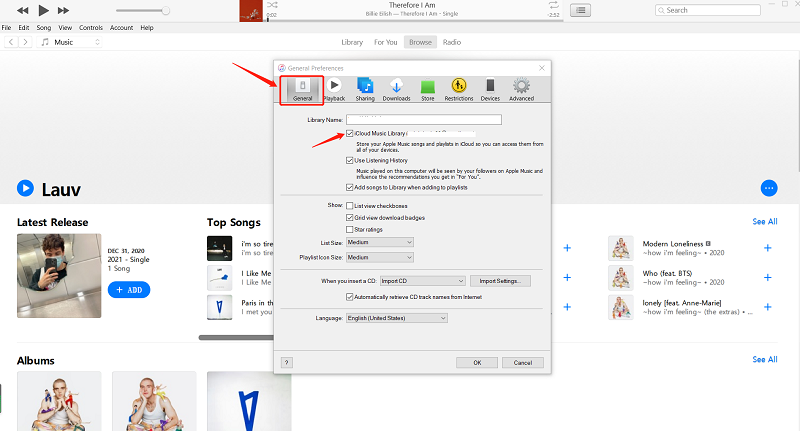Close the General Preferences dialog
Screen dimensions: 800x431
coord(542,68)
